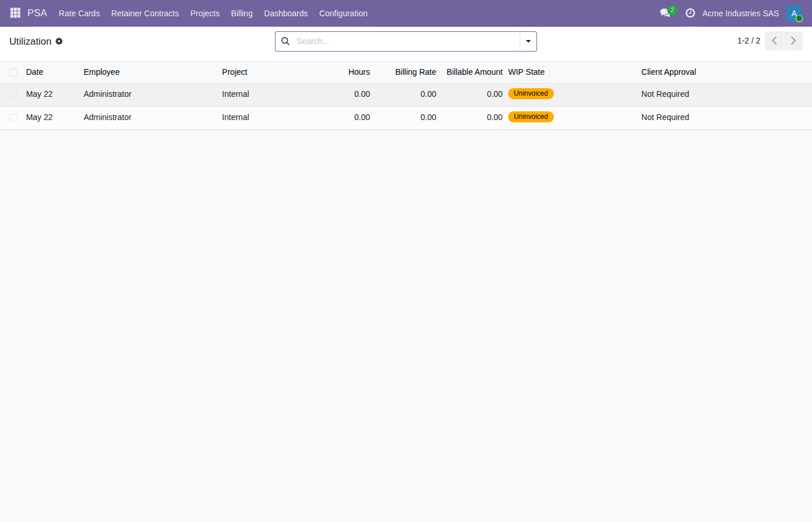Screen dimensions: 812x522
Task: Go to the next page arrow
Action: 793,41
